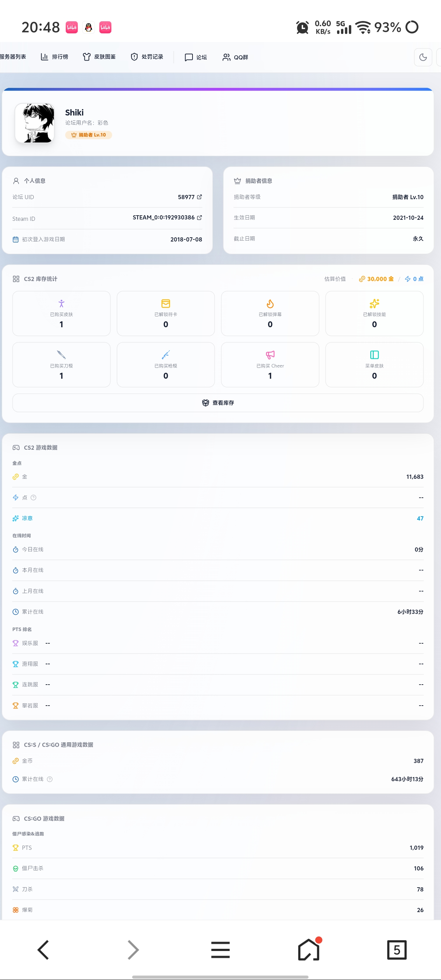Viewport: 441px width, 980px height.
Task: Click the 已购买枪模 rifle icon
Action: click(166, 355)
